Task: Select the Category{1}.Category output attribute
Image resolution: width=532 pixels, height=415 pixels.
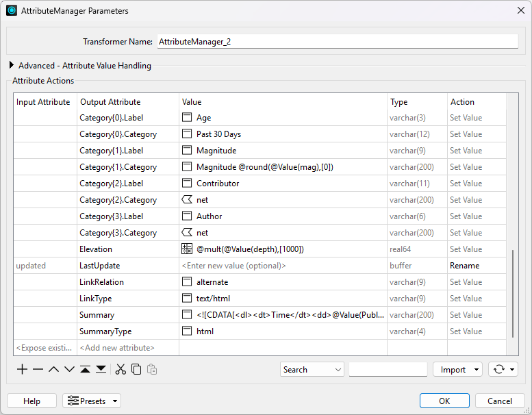Action: [128, 167]
